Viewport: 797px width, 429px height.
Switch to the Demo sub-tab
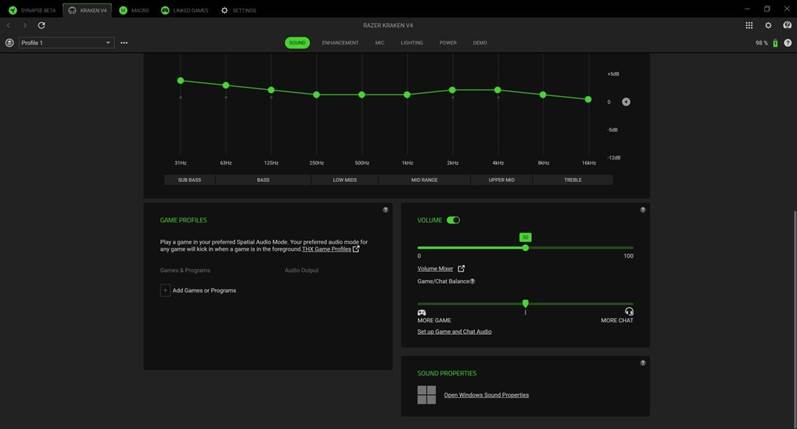[x=480, y=43]
